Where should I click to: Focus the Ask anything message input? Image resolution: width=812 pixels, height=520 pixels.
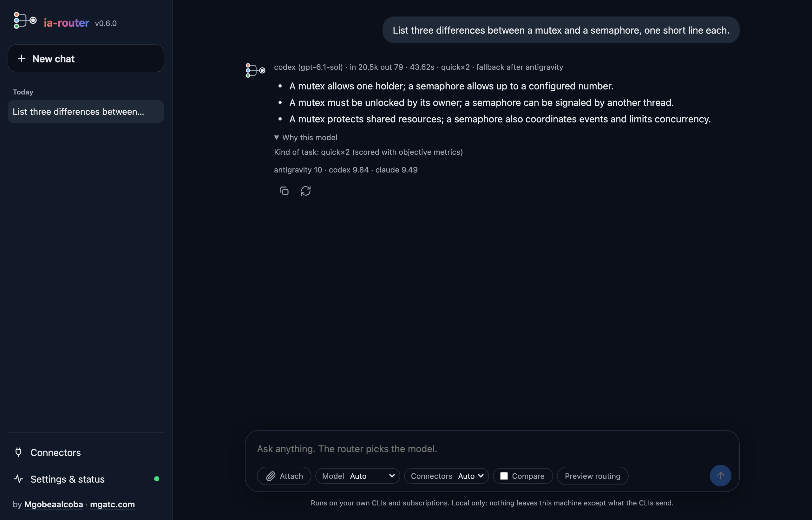(x=492, y=449)
